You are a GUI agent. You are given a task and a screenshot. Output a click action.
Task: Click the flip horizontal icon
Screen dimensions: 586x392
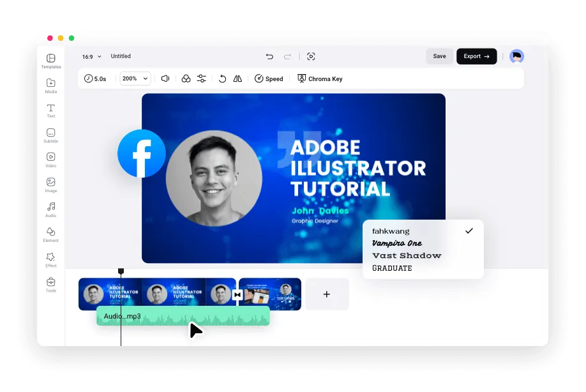pos(237,79)
